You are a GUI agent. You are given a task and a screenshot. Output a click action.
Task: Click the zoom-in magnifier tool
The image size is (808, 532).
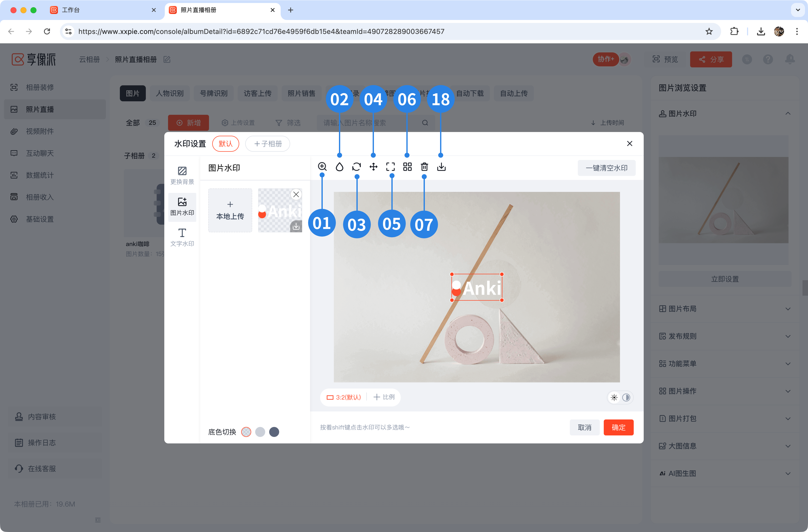(x=322, y=167)
